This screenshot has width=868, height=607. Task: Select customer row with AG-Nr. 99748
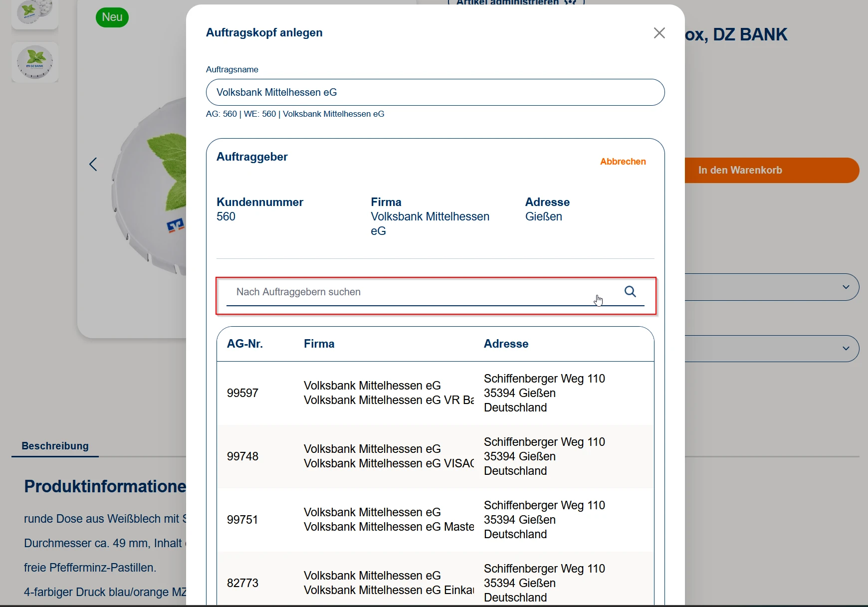pos(434,456)
